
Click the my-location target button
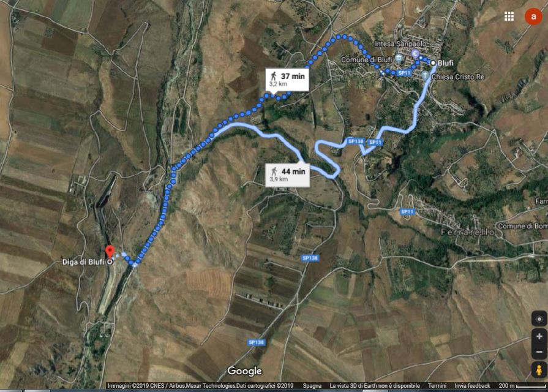click(539, 319)
